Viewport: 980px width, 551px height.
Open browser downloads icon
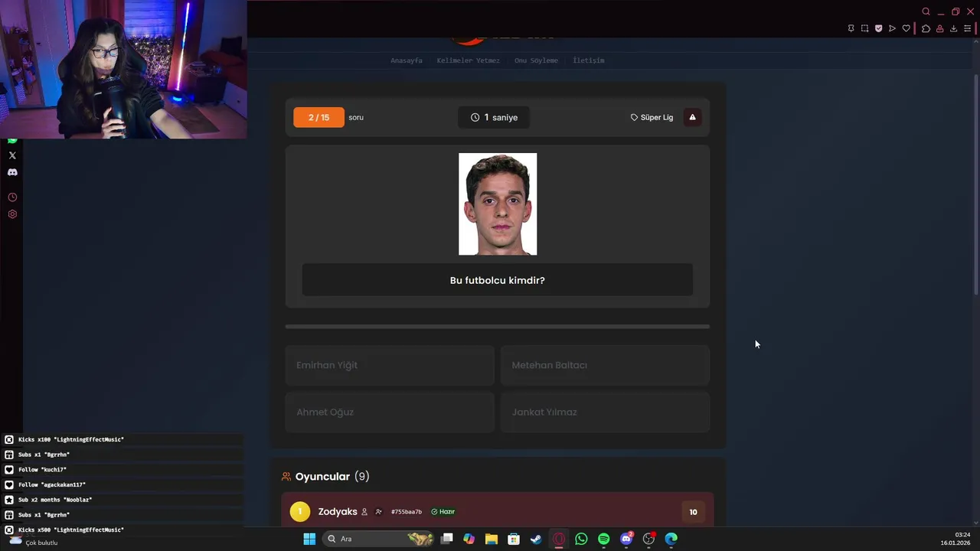pos(953,28)
